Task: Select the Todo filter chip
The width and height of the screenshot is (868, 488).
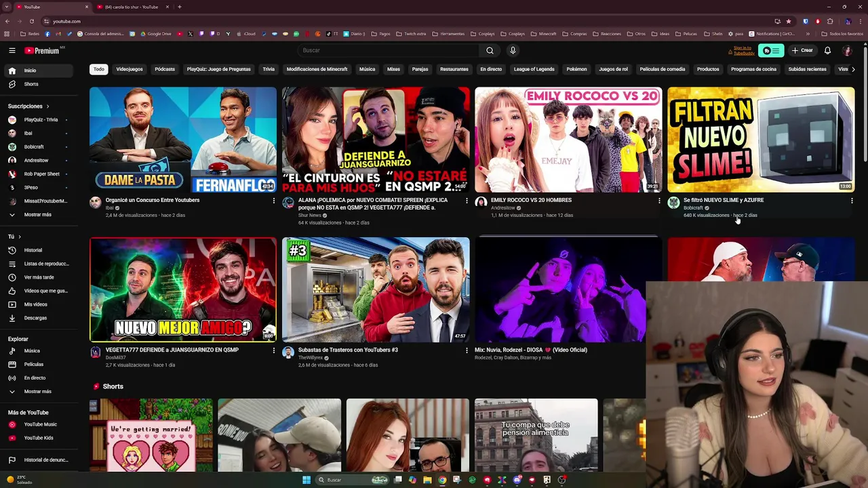Action: tap(99, 69)
